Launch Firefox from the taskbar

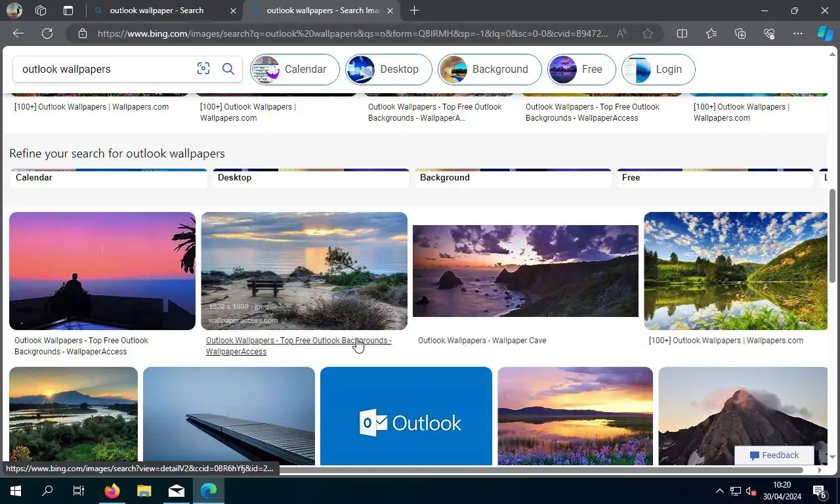click(112, 491)
